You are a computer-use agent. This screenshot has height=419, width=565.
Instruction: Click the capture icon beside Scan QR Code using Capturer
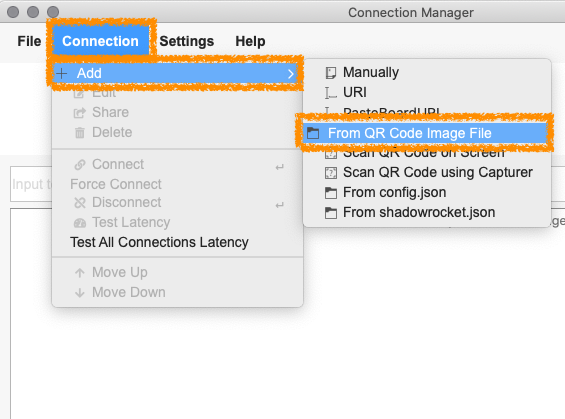click(331, 173)
